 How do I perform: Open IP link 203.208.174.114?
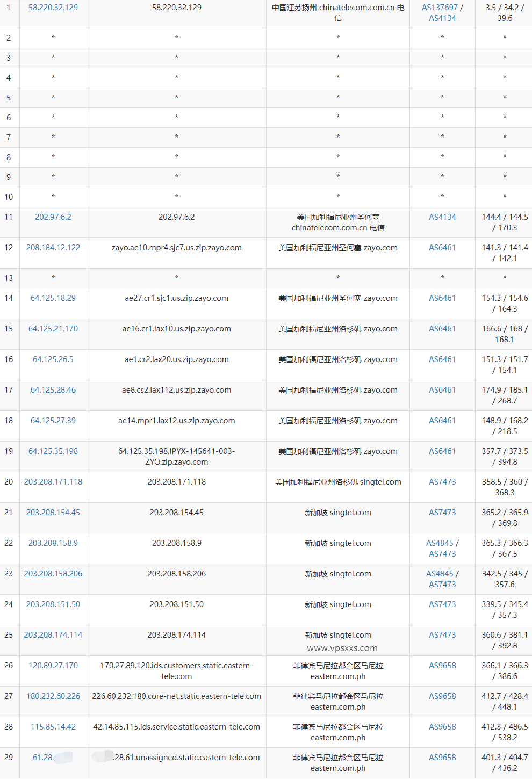pos(53,635)
